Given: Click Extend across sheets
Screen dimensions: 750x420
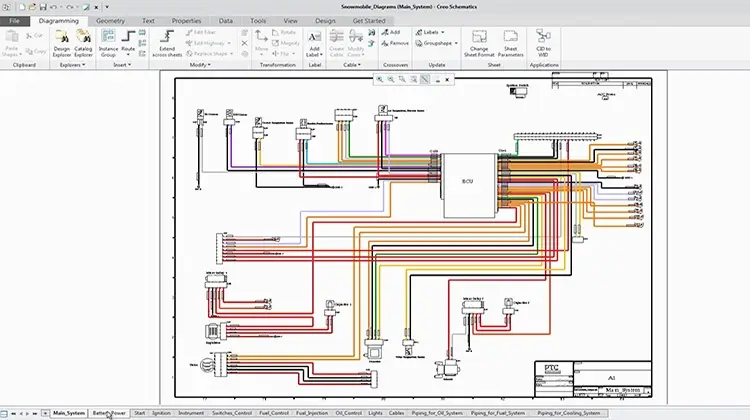Looking at the screenshot, I should coord(167,44).
